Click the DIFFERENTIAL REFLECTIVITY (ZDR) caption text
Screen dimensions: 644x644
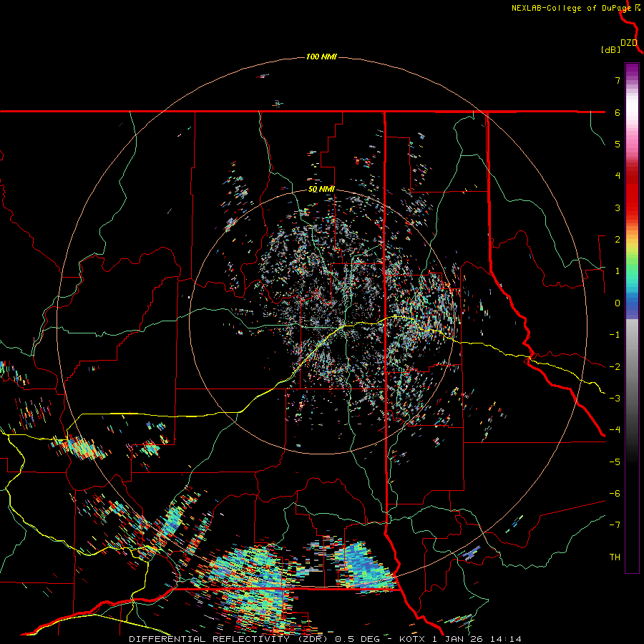(230, 639)
